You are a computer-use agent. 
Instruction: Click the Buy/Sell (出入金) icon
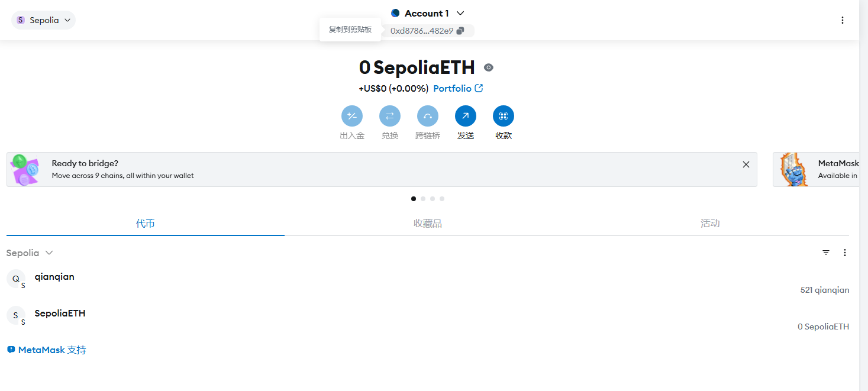[x=351, y=116]
